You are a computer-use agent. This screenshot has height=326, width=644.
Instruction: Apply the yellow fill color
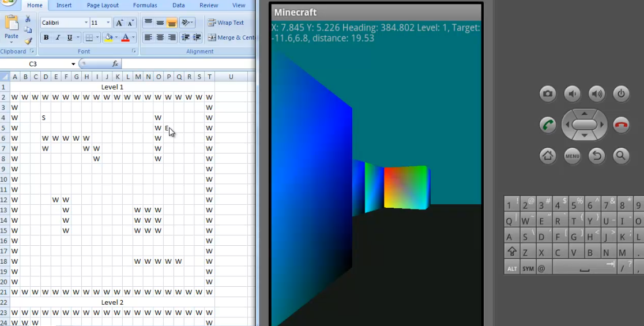108,38
